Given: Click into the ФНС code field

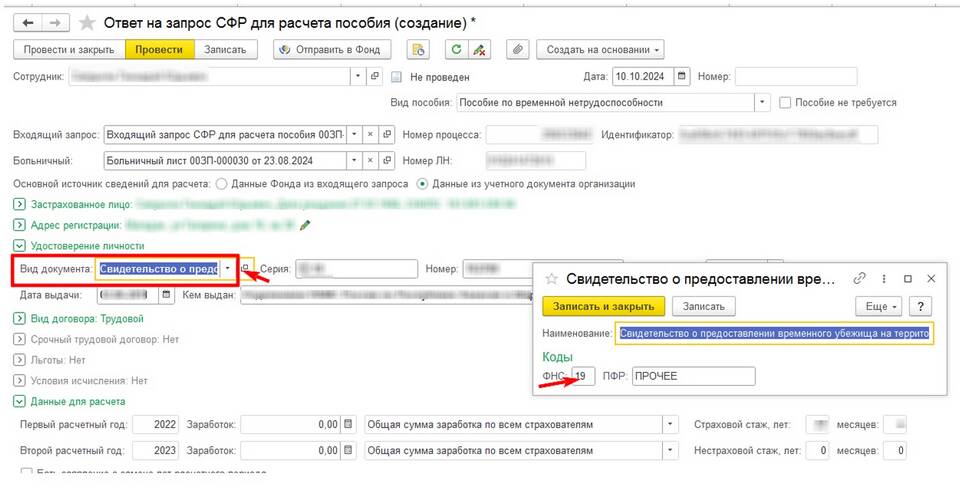Looking at the screenshot, I should 584,376.
